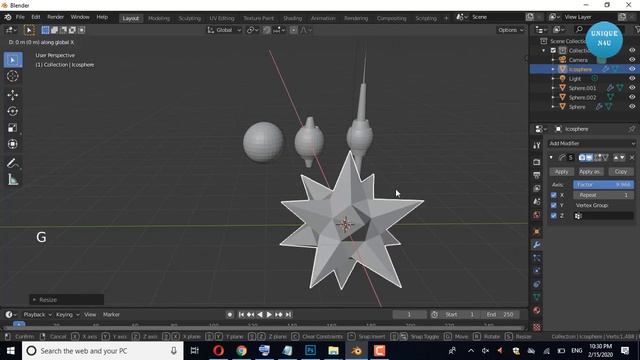This screenshot has width=640, height=360.
Task: Select the Cursor tool in the toolbar
Action: tap(13, 76)
